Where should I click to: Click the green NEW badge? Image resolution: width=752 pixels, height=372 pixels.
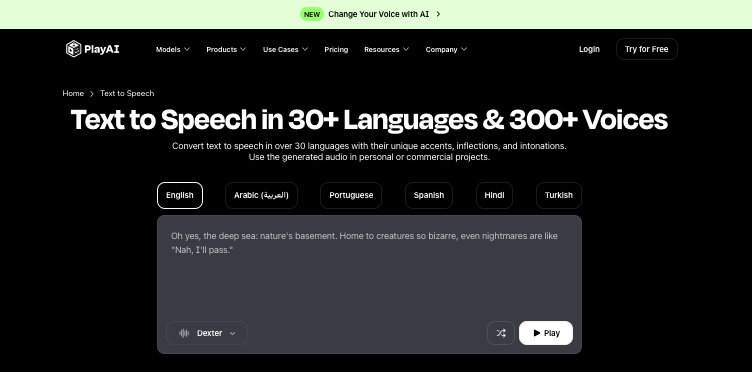(312, 14)
